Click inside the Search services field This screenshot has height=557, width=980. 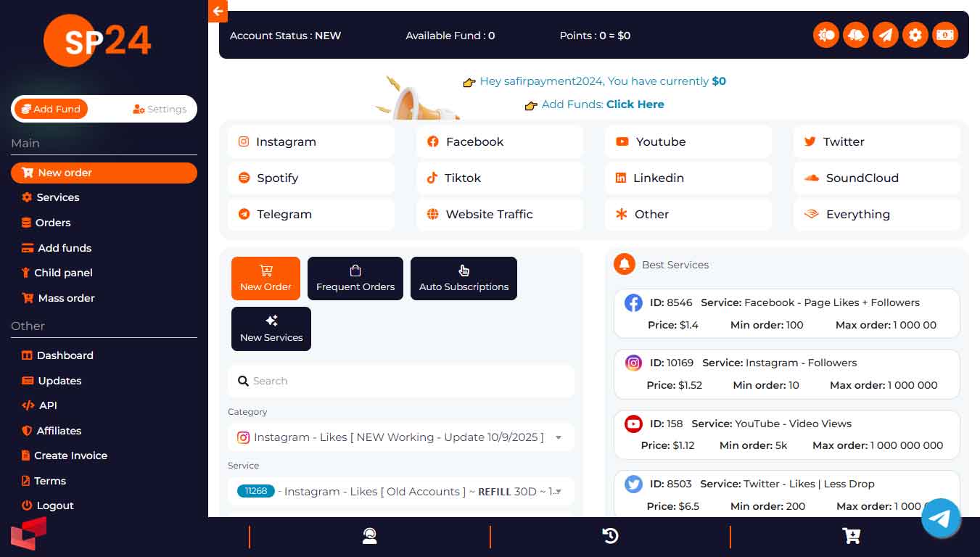(401, 381)
